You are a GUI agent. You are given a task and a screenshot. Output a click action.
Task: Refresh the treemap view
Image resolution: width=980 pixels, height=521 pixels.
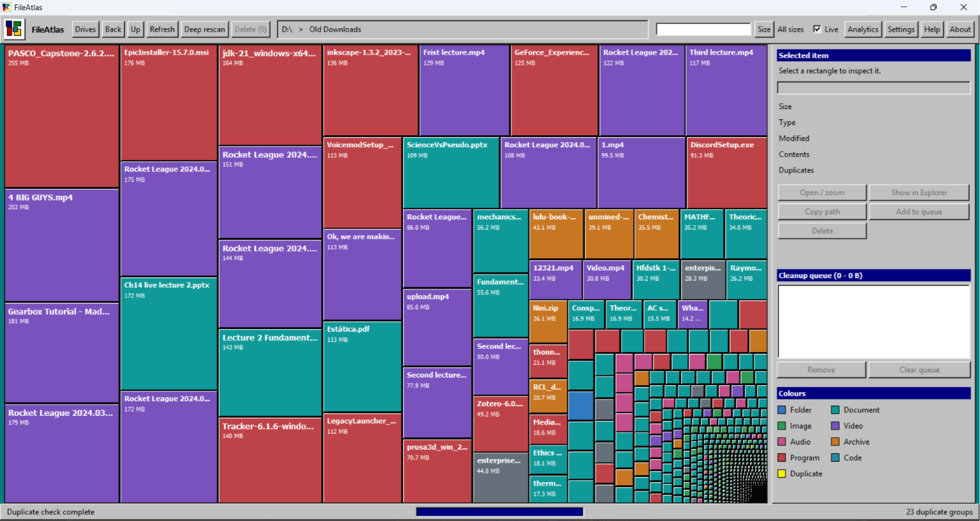click(162, 29)
